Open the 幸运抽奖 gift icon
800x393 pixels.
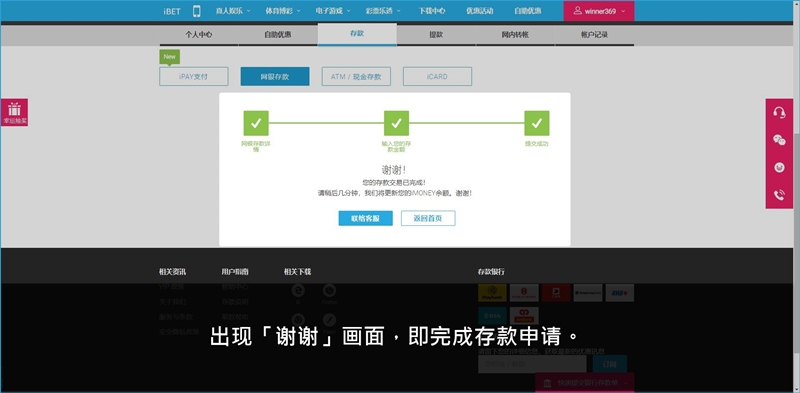tap(15, 112)
